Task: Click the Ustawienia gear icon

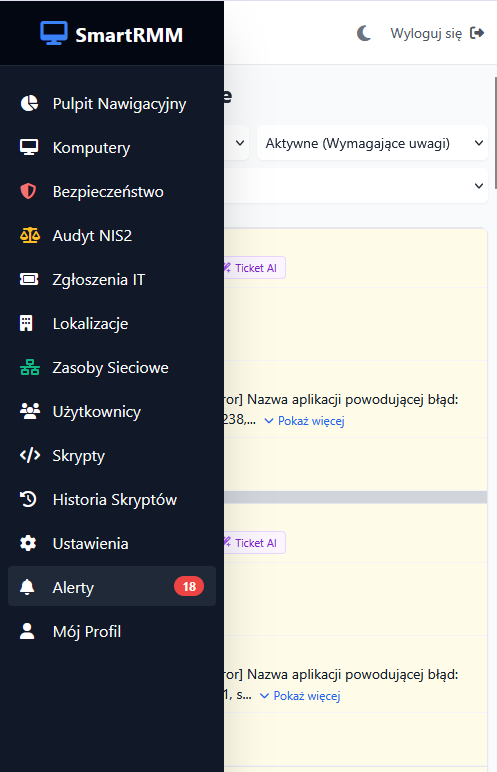Action: click(28, 543)
